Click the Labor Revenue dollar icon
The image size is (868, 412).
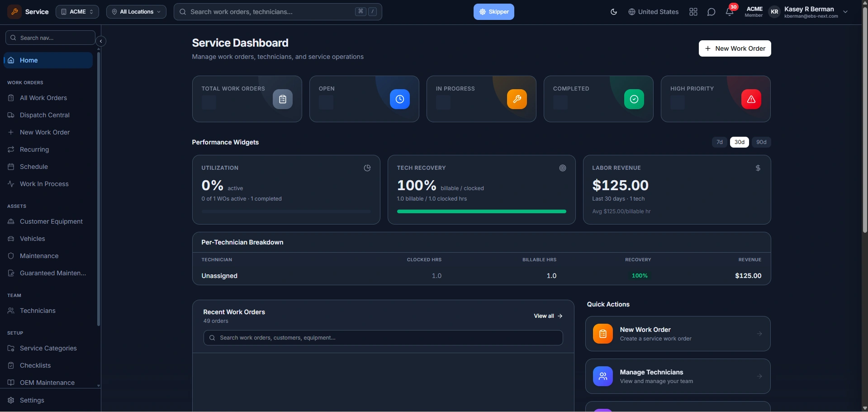[758, 168]
